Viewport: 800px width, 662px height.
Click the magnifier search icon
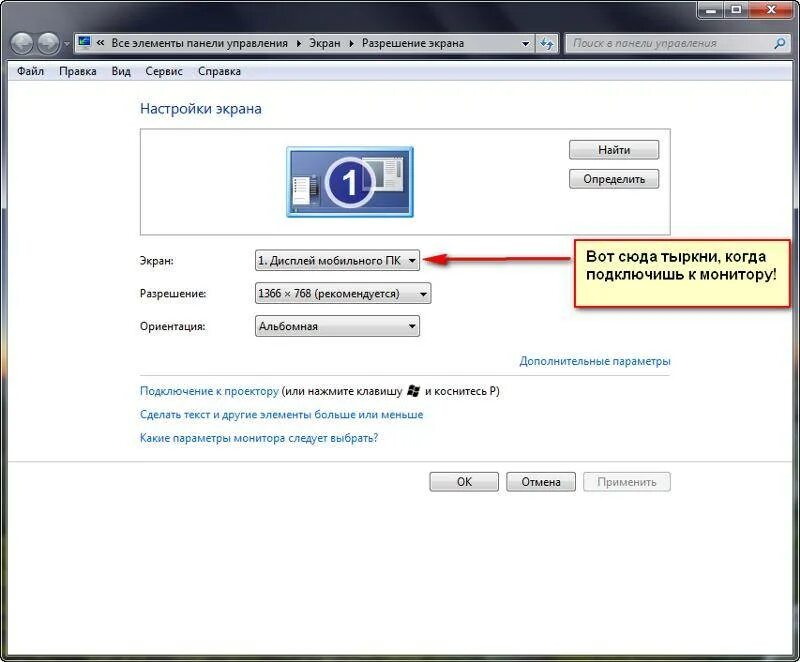point(780,43)
